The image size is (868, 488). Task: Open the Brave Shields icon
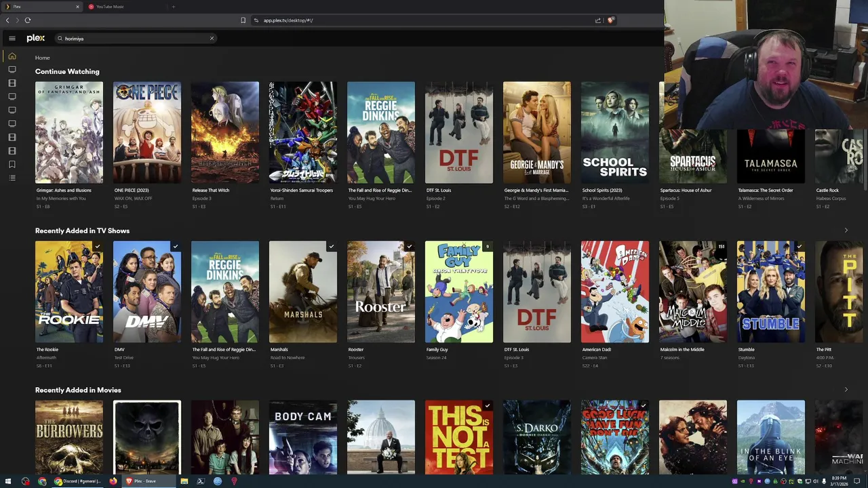click(x=610, y=20)
